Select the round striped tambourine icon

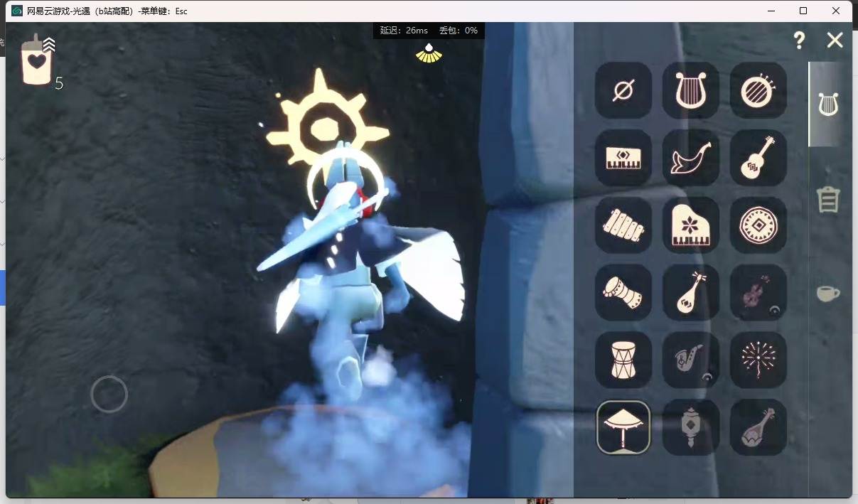coord(758,90)
